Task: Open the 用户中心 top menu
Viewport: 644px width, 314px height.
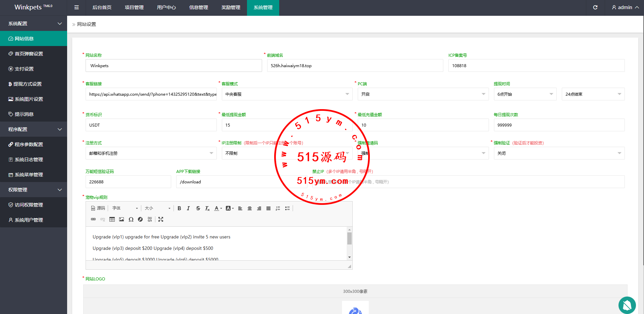Action: click(x=166, y=7)
